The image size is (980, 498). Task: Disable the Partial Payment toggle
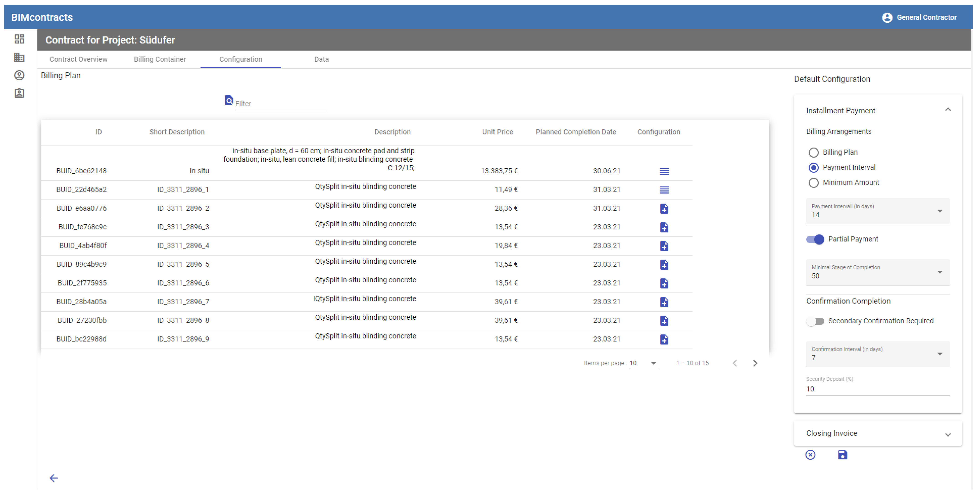tap(815, 239)
